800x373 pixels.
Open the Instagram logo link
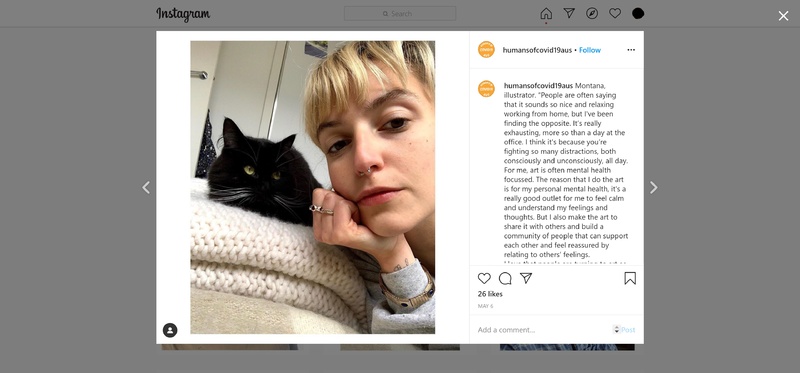[183, 14]
